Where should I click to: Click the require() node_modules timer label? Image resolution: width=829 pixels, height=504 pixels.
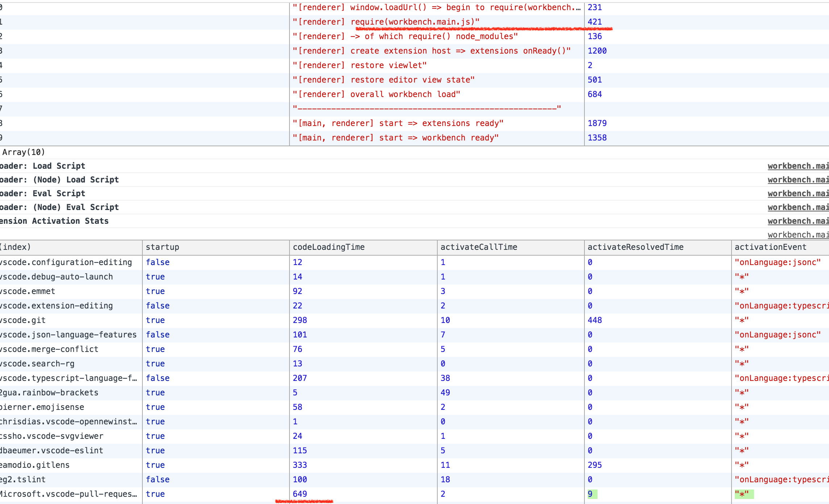pos(405,37)
